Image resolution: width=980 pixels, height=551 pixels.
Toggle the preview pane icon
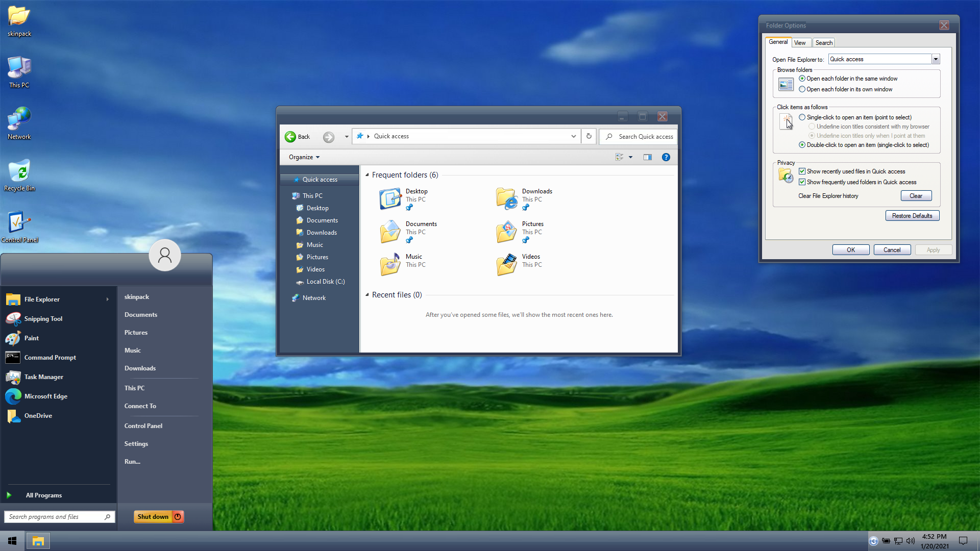click(x=647, y=157)
